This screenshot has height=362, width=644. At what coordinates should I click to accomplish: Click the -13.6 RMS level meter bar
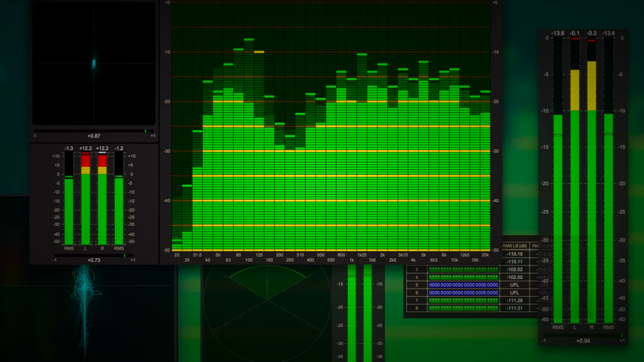point(558,218)
